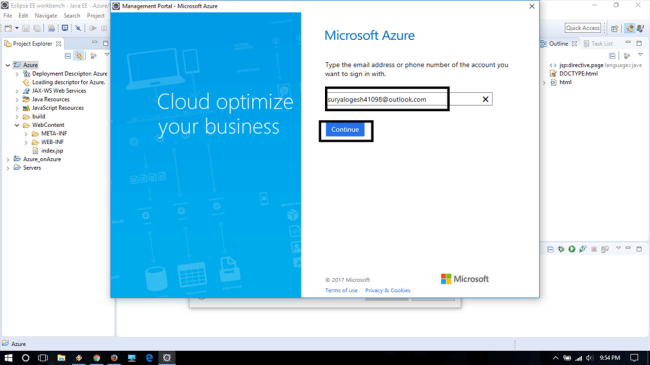Collapse all in Project Explorer
Screen dimensions: 650x365
(x=68, y=56)
